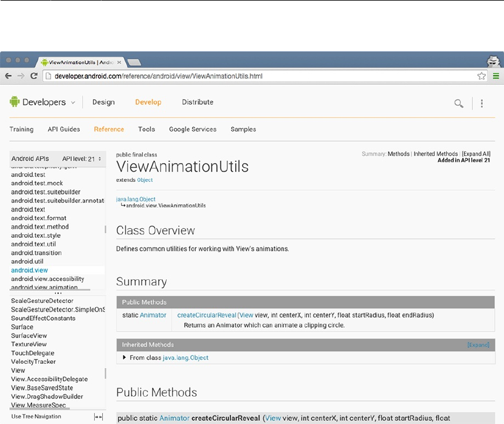
Task: Select the Reference tab
Action: [x=109, y=129]
